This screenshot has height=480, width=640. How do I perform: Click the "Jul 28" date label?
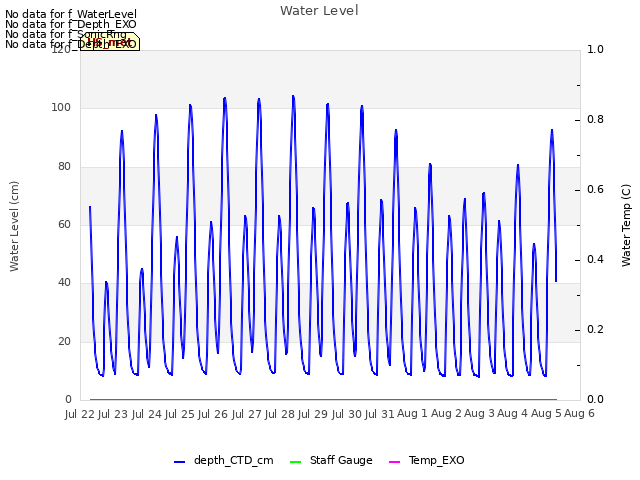tap(279, 414)
